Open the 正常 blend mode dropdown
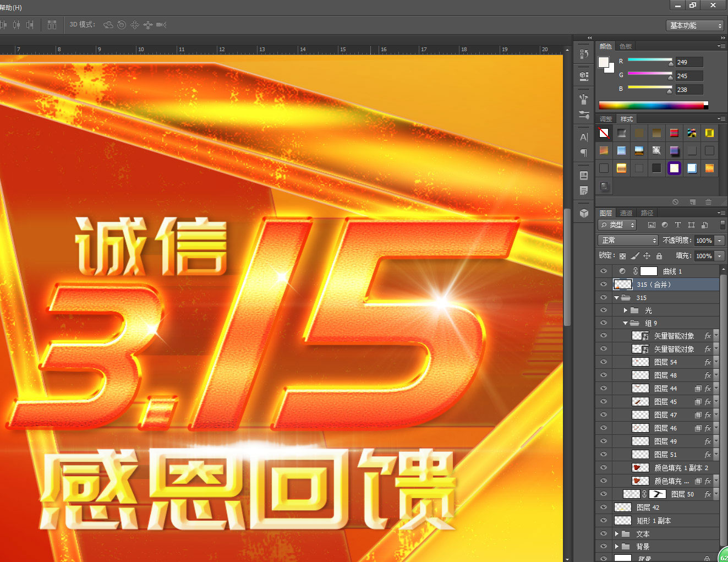This screenshot has height=562, width=728. [x=628, y=241]
